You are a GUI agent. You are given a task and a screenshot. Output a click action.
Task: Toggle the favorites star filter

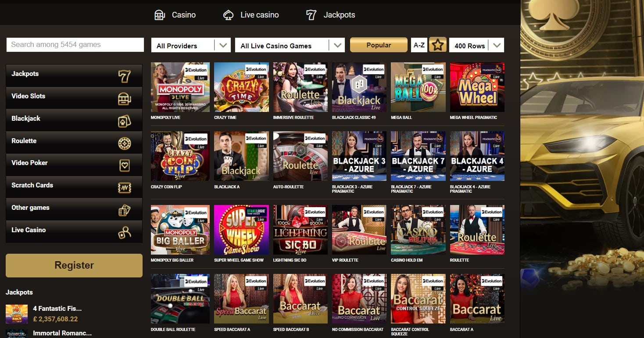[x=438, y=45]
